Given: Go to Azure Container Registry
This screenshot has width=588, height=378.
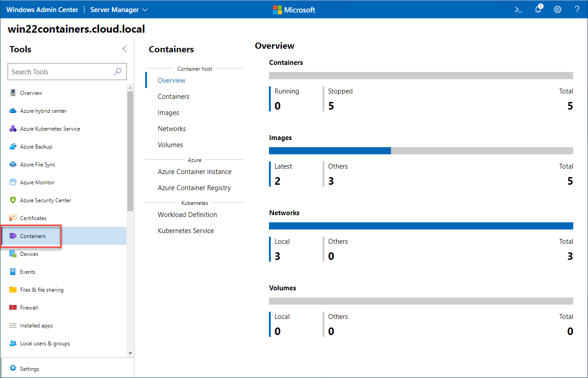Looking at the screenshot, I should 194,188.
